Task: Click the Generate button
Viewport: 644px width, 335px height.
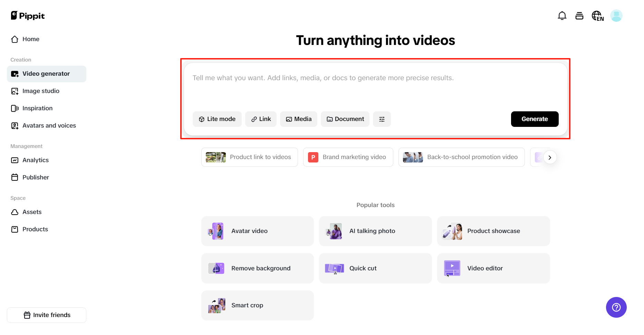Action: [535, 119]
